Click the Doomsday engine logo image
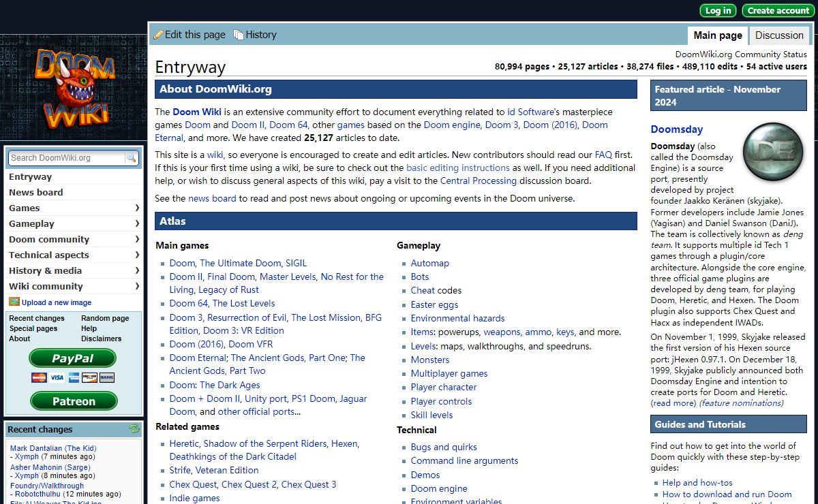The width and height of the screenshot is (818, 504). (x=772, y=151)
